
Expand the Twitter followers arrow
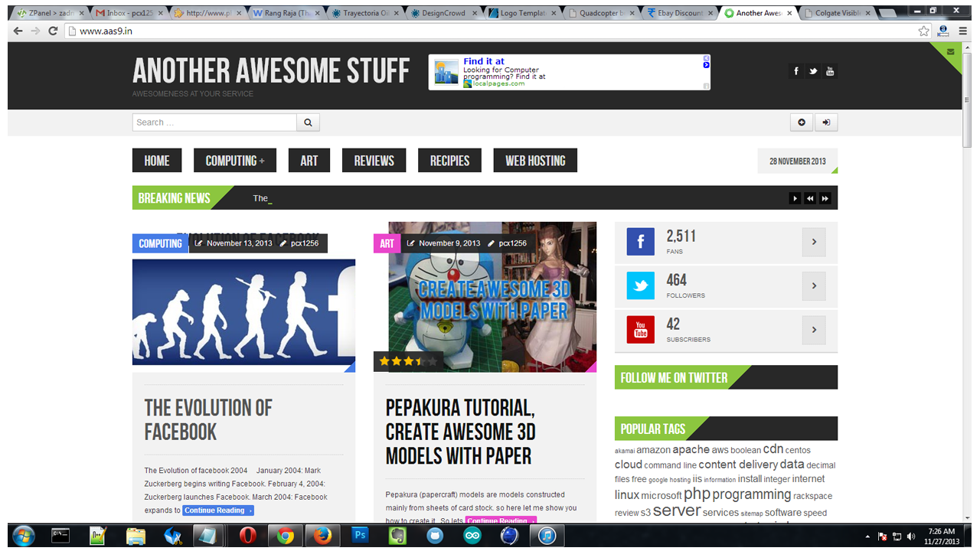click(x=814, y=285)
